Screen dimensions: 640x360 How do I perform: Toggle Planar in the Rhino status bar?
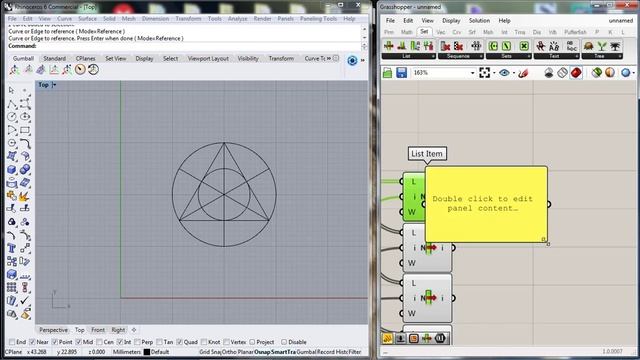[x=246, y=352]
